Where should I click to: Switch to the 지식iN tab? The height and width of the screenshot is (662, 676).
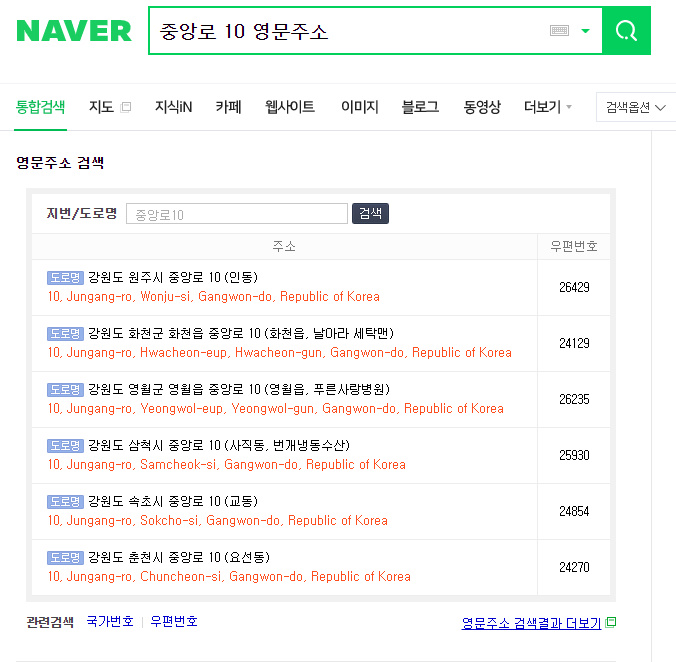(173, 107)
